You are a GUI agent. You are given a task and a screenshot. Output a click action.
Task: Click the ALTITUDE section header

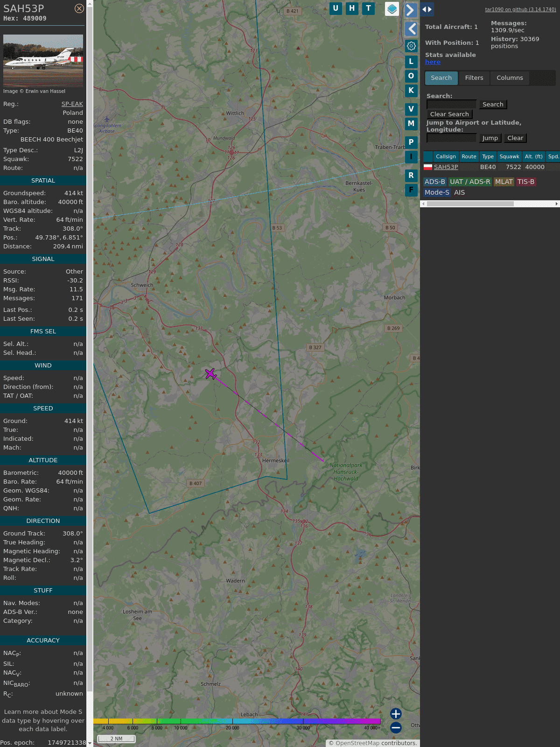pos(43,460)
